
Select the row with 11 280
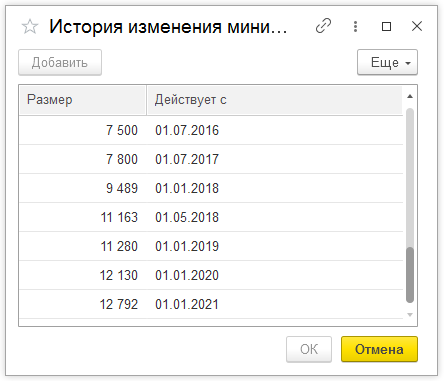click(x=211, y=246)
